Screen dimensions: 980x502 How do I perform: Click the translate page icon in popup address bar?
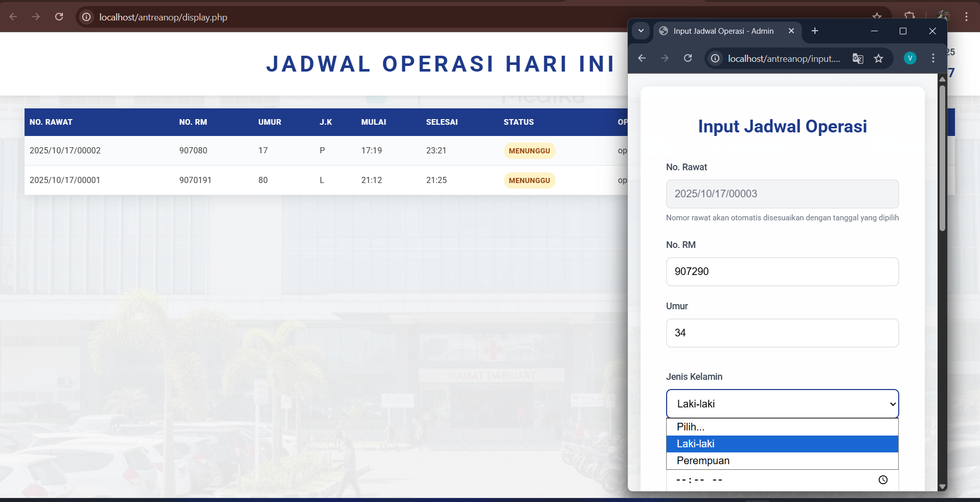pos(858,59)
